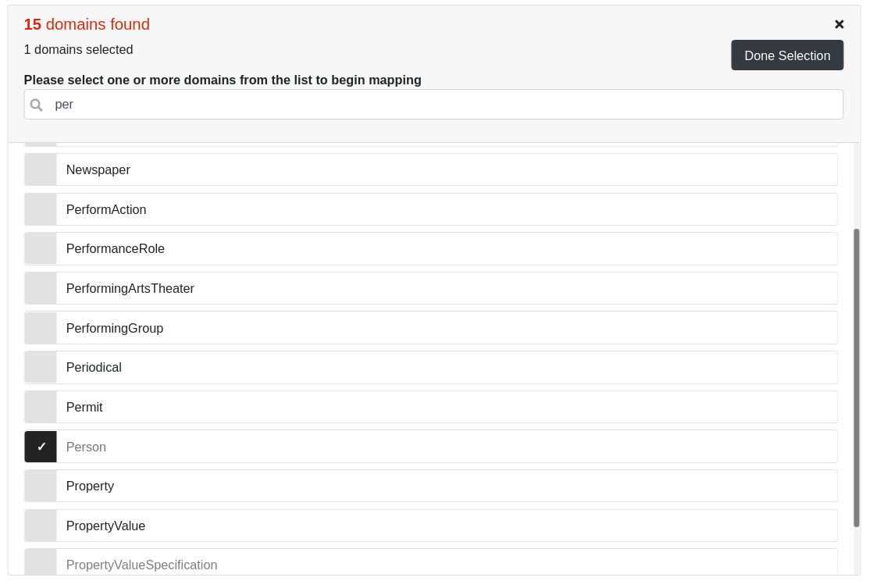
Task: Click the PropertyValueSpecification row label
Action: coord(141,564)
